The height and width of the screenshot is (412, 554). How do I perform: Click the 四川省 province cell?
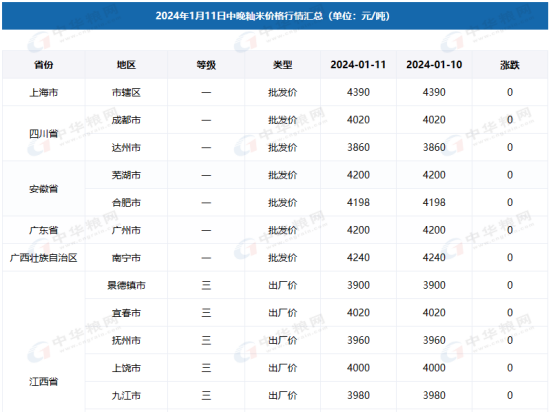(x=43, y=134)
